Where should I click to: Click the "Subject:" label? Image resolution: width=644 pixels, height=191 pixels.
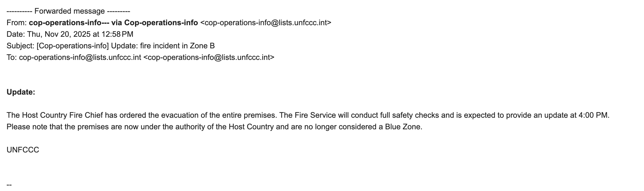(x=21, y=46)
